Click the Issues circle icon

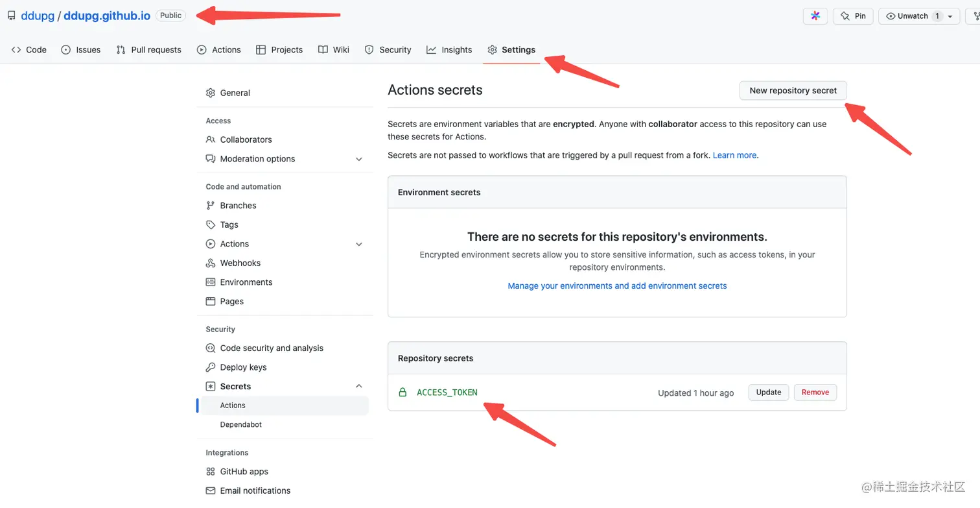[65, 50]
